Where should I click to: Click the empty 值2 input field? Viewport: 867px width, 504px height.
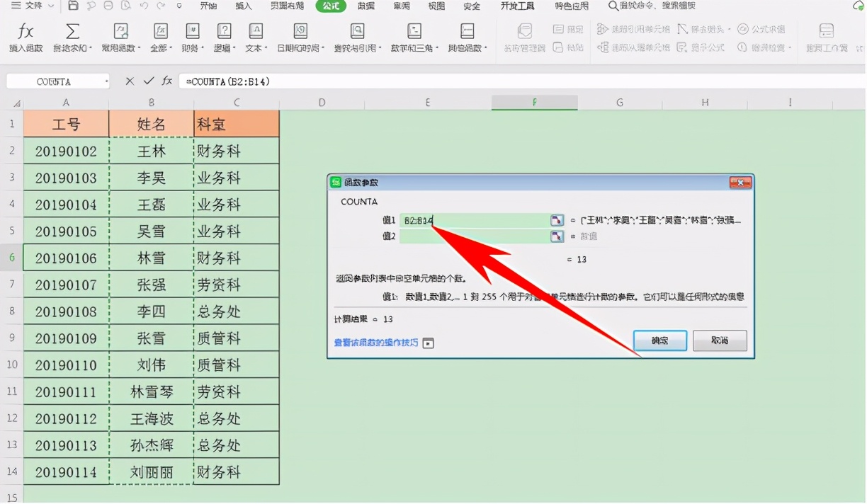475,236
